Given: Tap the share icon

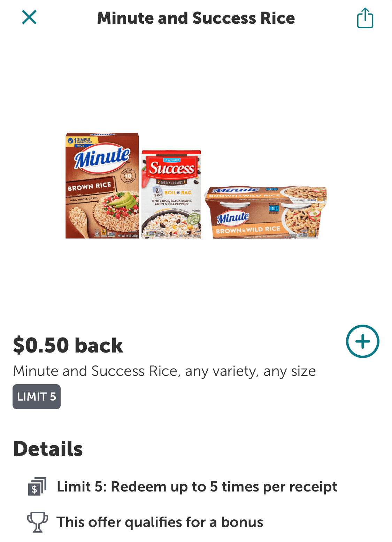Looking at the screenshot, I should pyautogui.click(x=365, y=18).
